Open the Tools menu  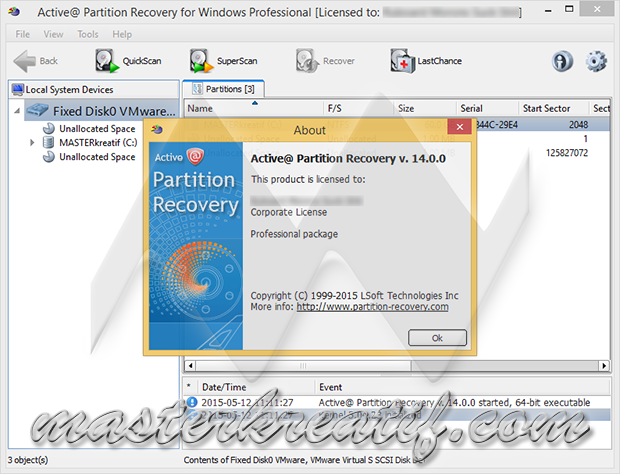point(88,34)
